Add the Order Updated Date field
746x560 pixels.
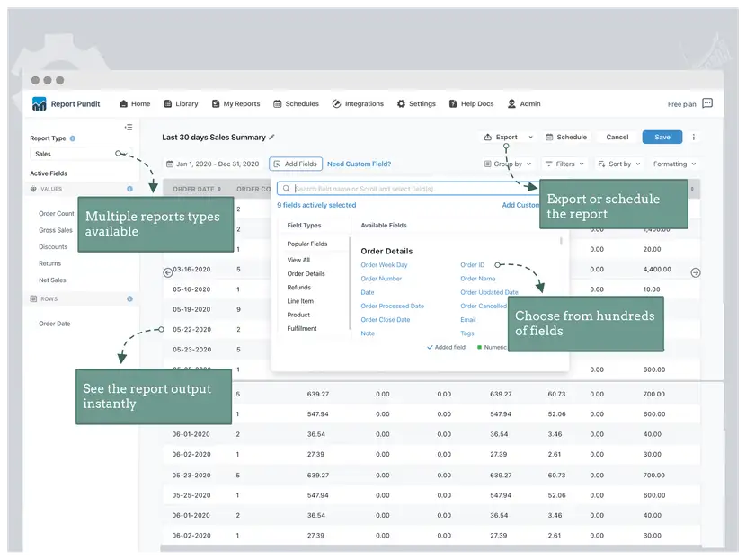tap(489, 293)
